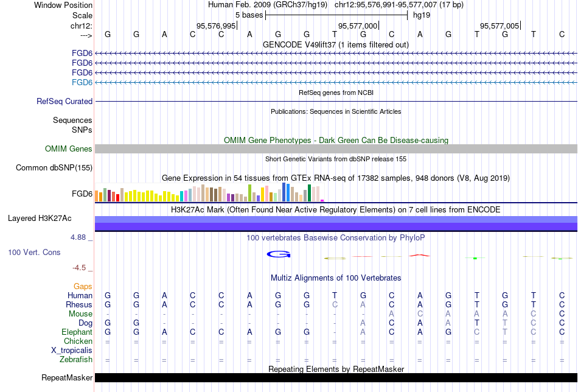
Task: Open Repeating Elements by RepeatMasker title
Action: click(x=336, y=369)
